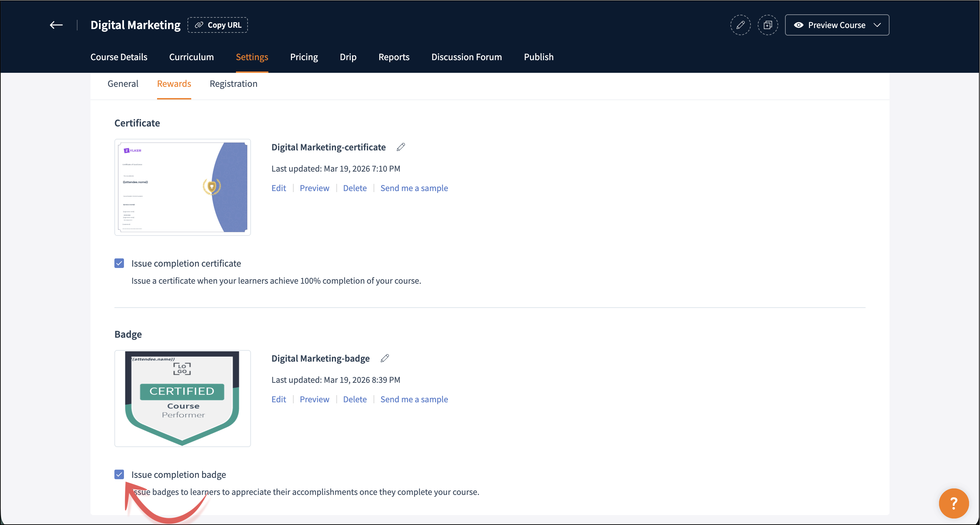980x525 pixels.
Task: Click the duplicate course icon
Action: (767, 25)
